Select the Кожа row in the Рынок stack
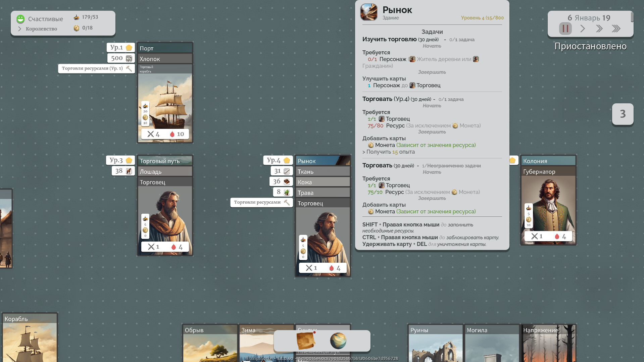The width and height of the screenshot is (644, 362). point(323,182)
